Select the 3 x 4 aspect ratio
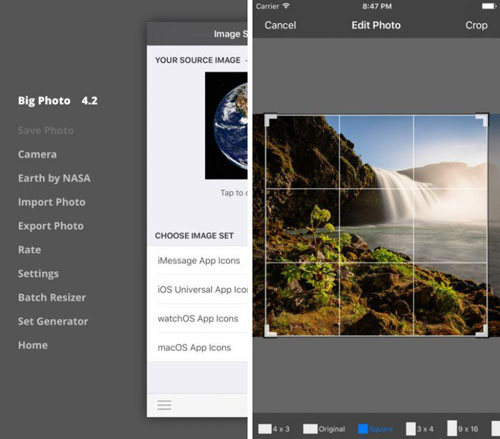Image resolution: width=500 pixels, height=439 pixels. point(420,429)
